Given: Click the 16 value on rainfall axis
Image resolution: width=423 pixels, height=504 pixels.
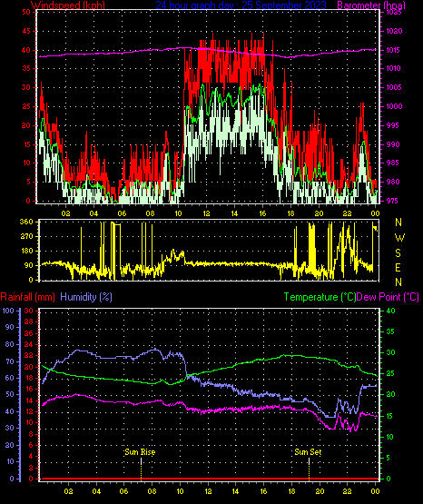Looking at the screenshot, I should pyautogui.click(x=29, y=390).
